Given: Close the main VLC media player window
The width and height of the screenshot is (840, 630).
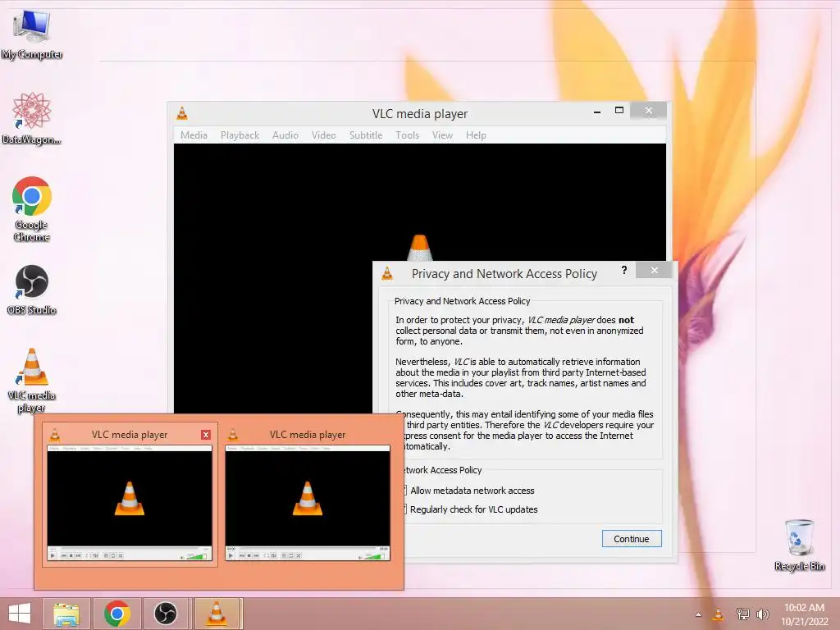Looking at the screenshot, I should pyautogui.click(x=648, y=111).
